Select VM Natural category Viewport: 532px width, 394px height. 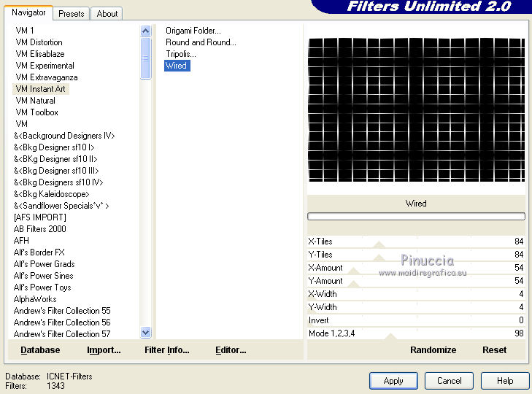(x=35, y=101)
